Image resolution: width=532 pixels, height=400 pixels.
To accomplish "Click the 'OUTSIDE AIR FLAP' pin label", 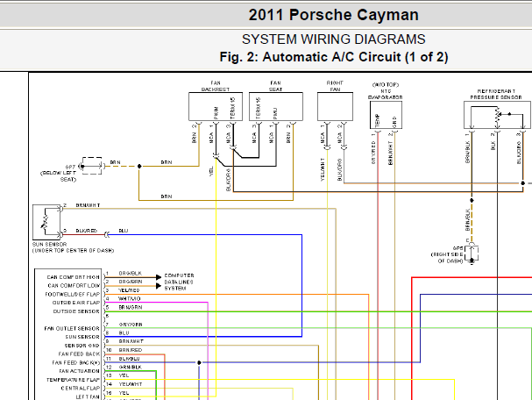I will click(76, 303).
